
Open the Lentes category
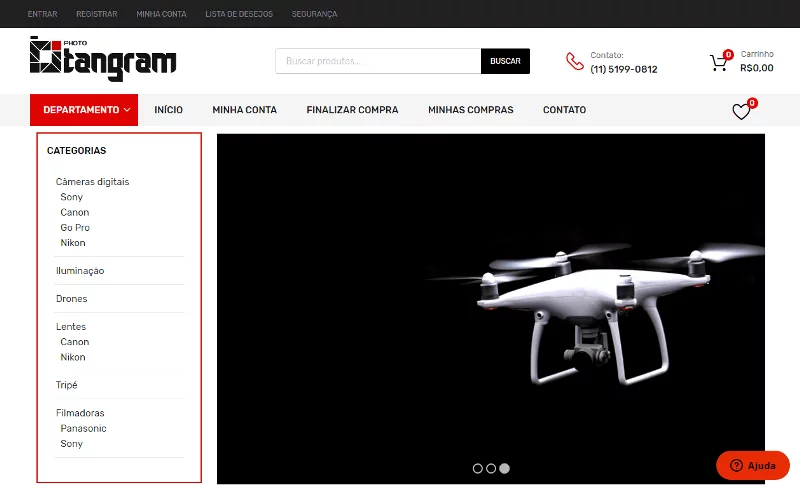(x=71, y=327)
